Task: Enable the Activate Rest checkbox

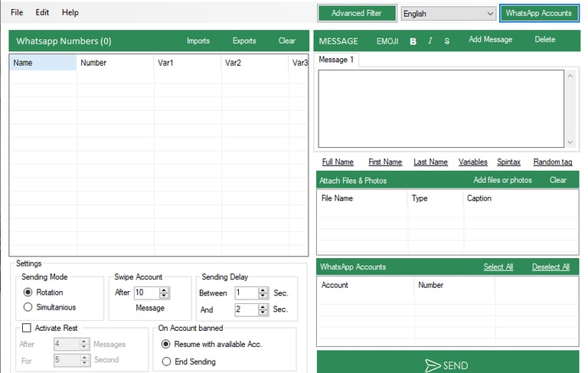Action: pos(27,328)
